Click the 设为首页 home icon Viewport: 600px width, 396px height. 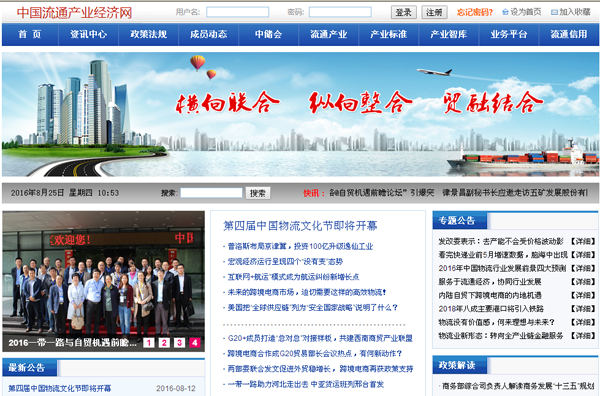pyautogui.click(x=505, y=12)
